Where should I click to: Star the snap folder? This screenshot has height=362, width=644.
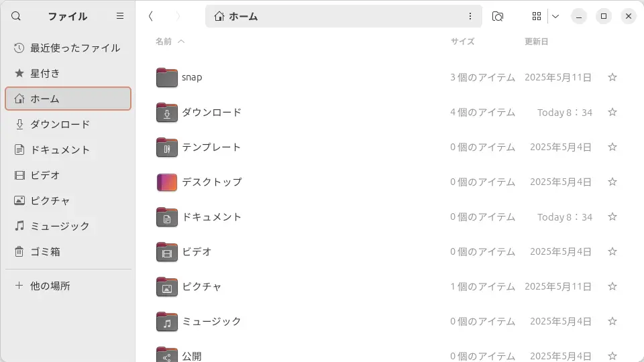click(612, 78)
